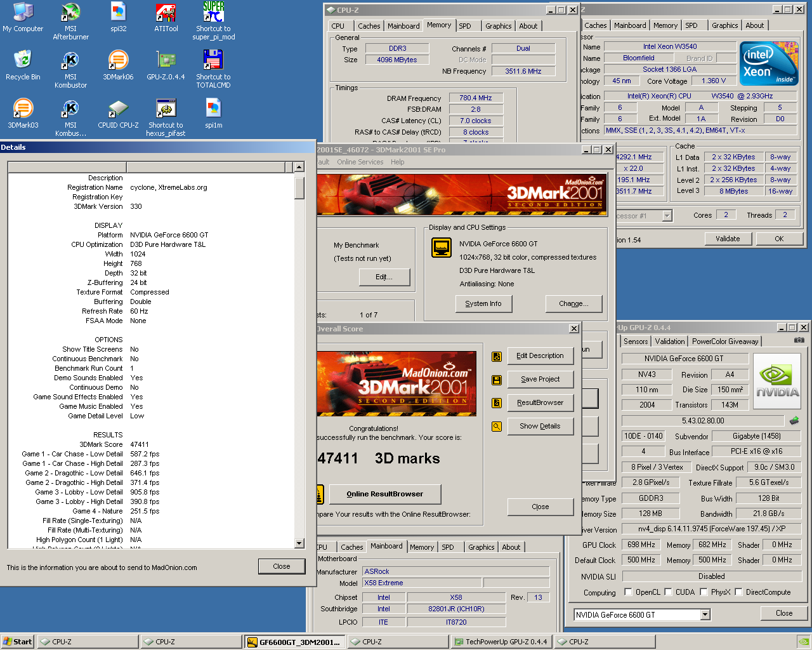Click the Edit Description icon
The height and width of the screenshot is (650, 812).
[x=497, y=356]
